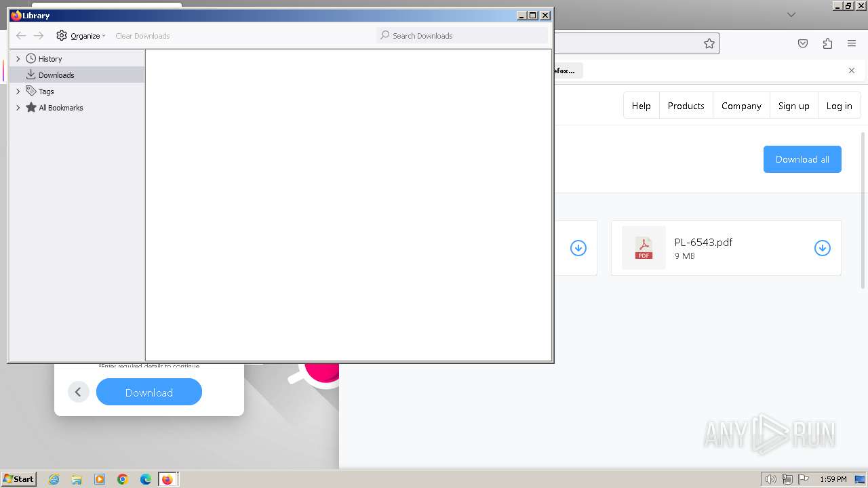Viewport: 868px width, 488px height.
Task: Launch Google Chrome from the taskbar
Action: click(x=123, y=479)
